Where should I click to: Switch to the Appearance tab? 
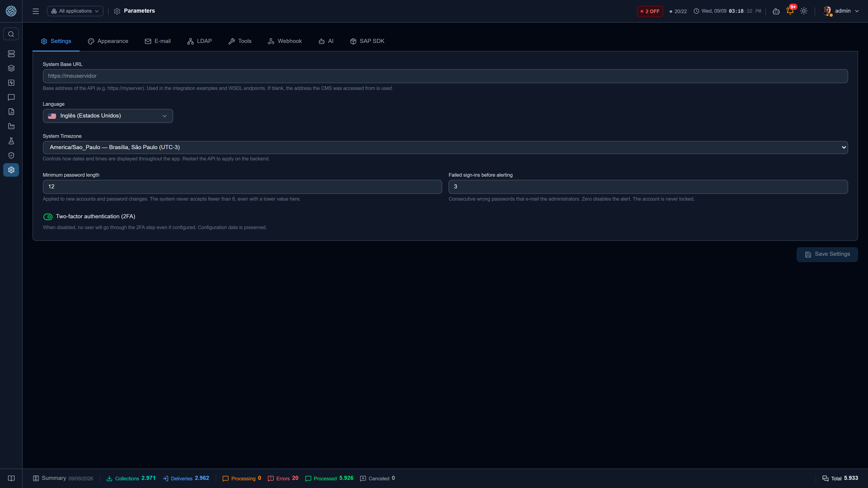point(108,41)
